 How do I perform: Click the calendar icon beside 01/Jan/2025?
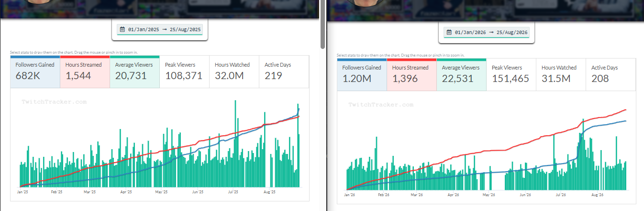122,30
